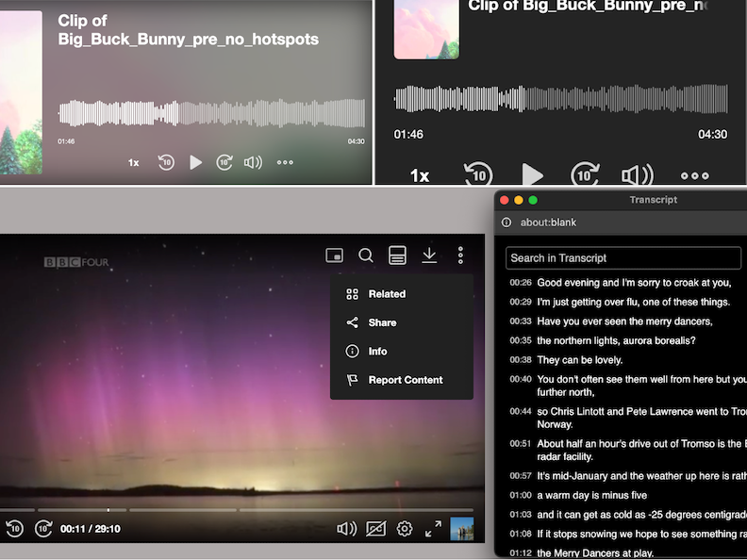Select Related from video menu

click(401, 294)
